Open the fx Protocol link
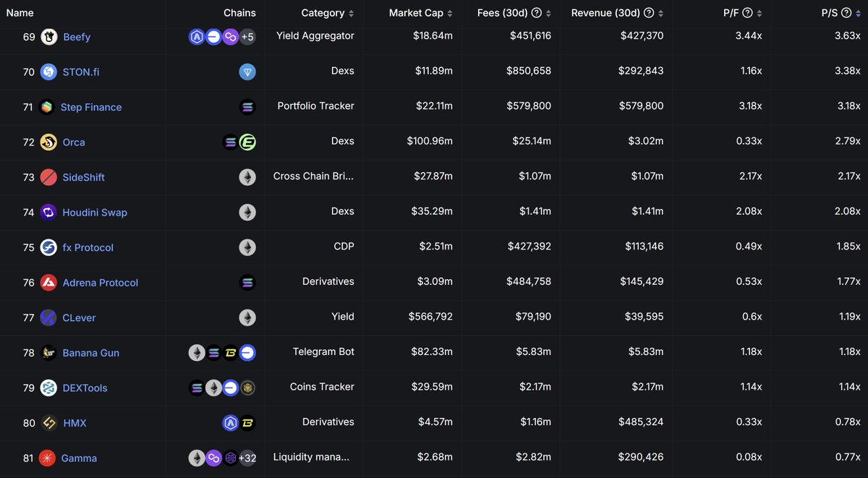 click(x=88, y=247)
